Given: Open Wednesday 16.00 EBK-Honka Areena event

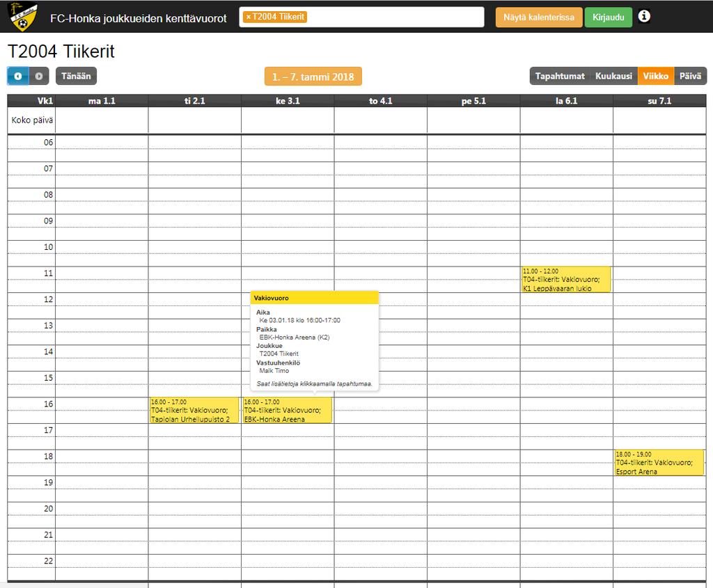Looking at the screenshot, I should tap(288, 411).
